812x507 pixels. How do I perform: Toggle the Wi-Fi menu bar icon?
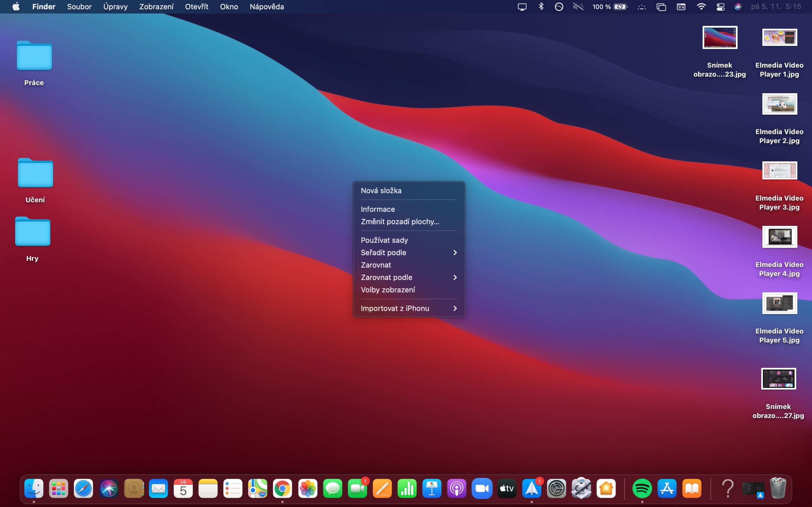click(701, 7)
